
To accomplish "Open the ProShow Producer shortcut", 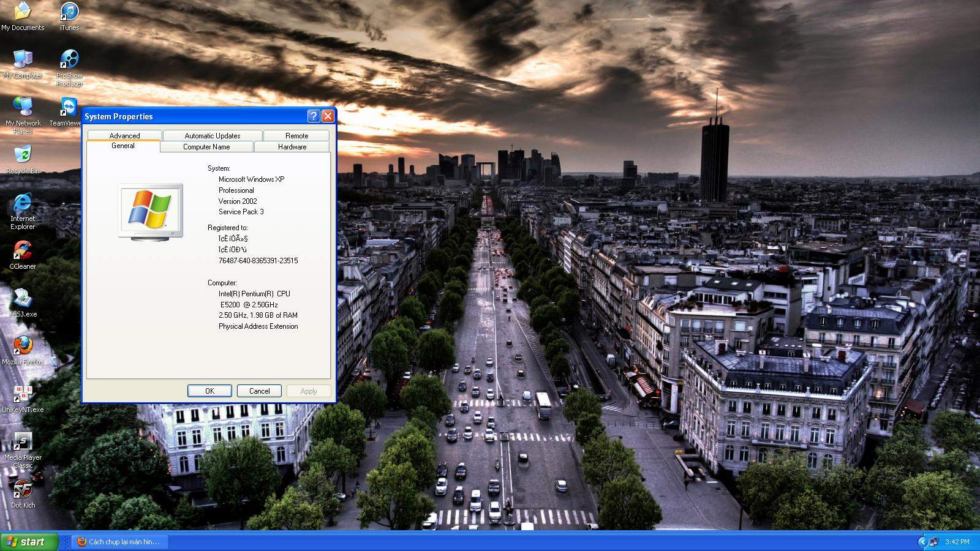I will [69, 60].
